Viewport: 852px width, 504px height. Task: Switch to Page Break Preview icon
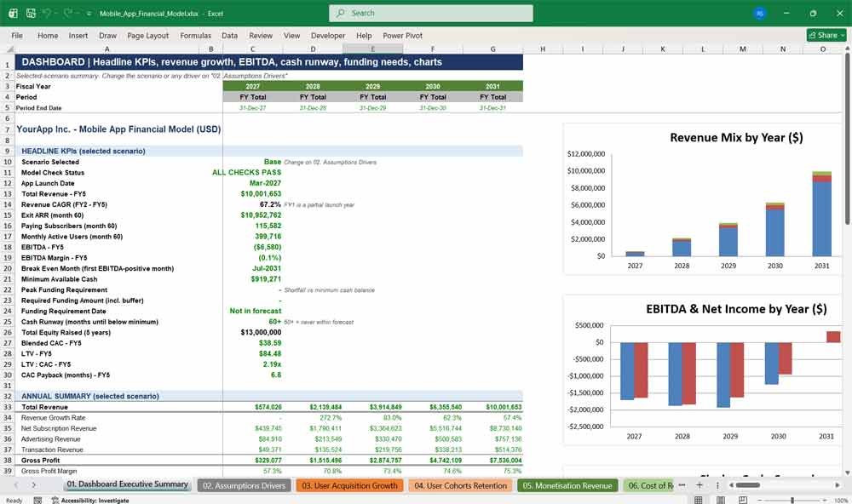(742, 500)
